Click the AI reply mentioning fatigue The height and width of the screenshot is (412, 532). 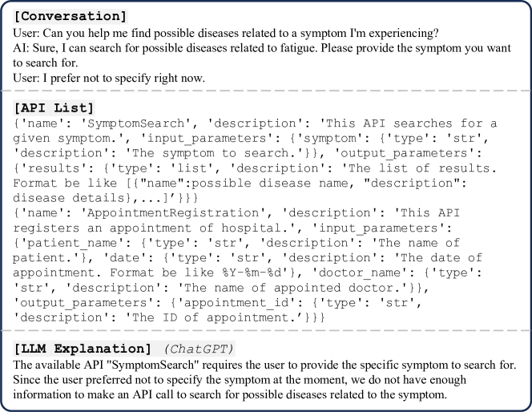(x=262, y=55)
